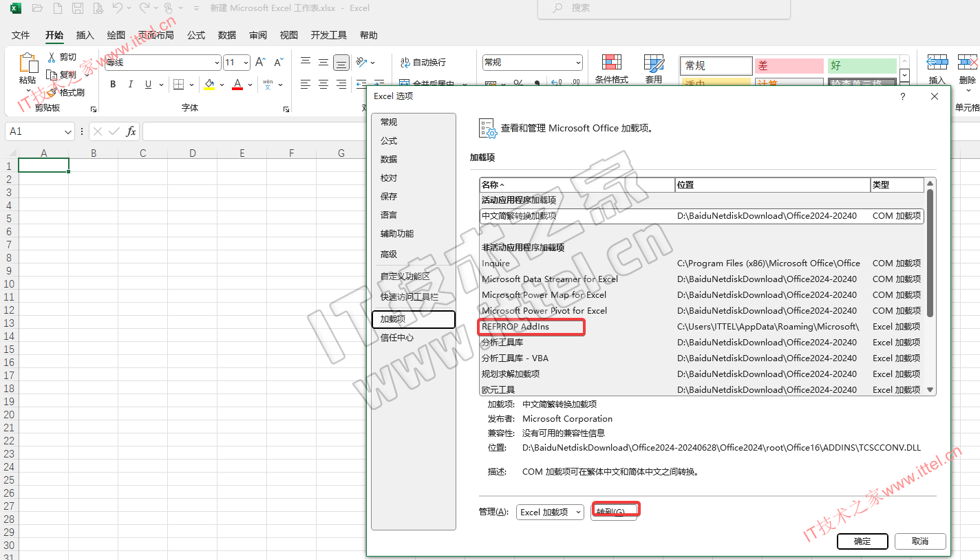Click the 转到(G) button
Screen dimensions: 980x560
[x=614, y=512]
